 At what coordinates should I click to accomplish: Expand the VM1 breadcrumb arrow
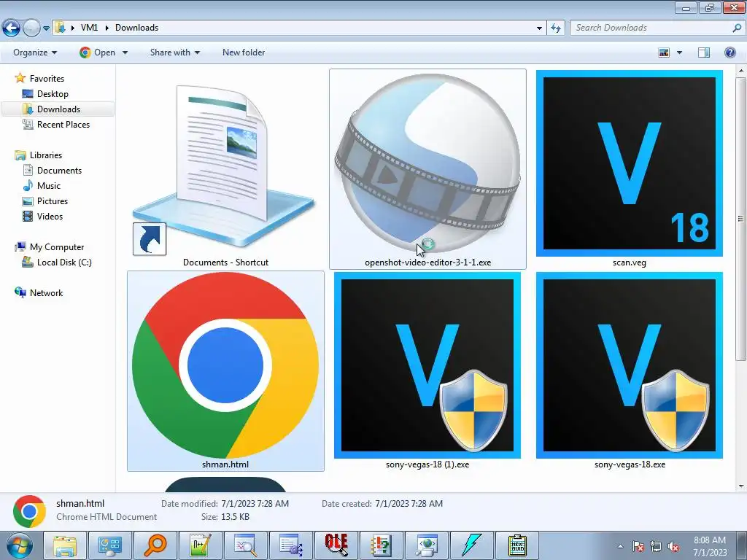point(107,28)
